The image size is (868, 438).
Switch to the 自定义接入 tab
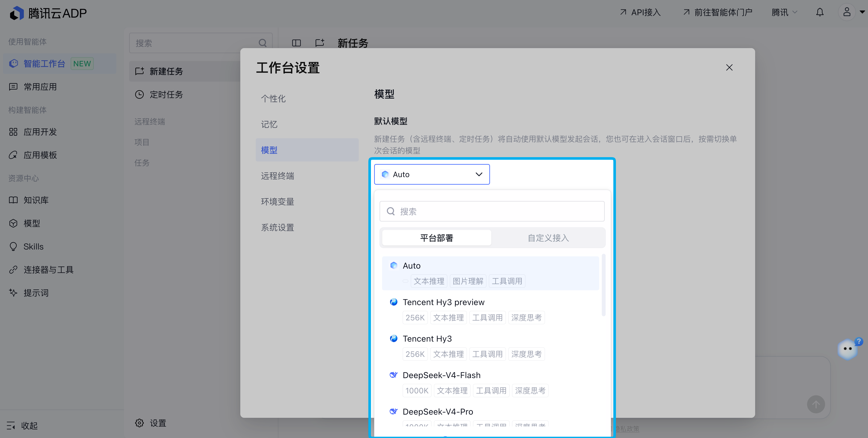point(548,238)
